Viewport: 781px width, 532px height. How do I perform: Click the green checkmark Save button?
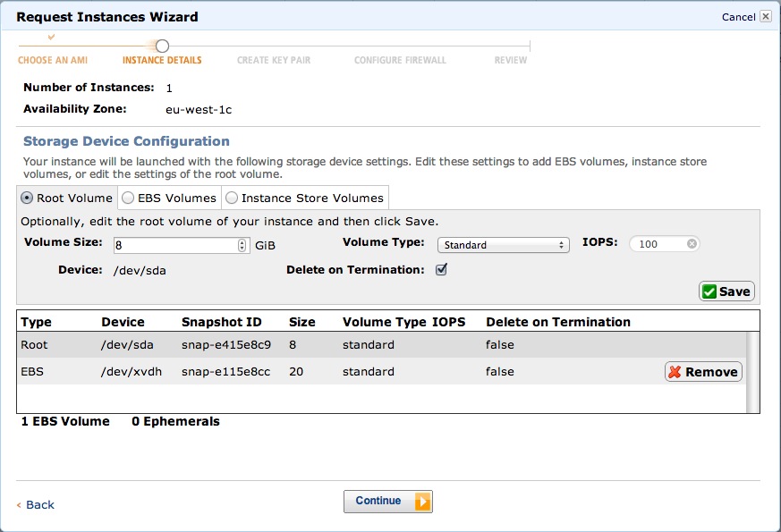pyautogui.click(x=726, y=291)
